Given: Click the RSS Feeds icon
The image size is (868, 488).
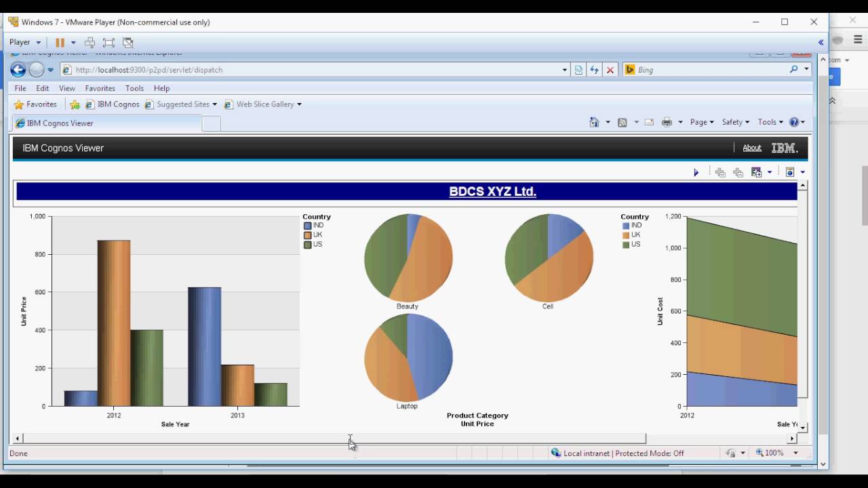Looking at the screenshot, I should [622, 122].
